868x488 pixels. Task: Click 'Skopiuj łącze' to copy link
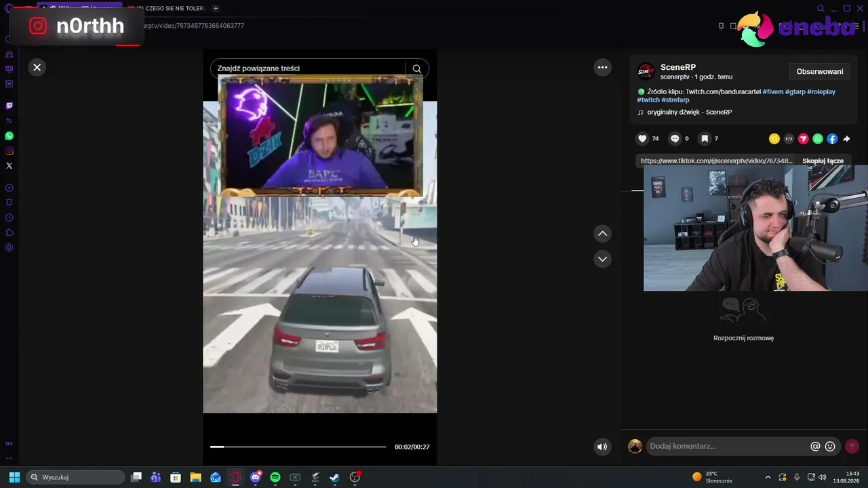tap(823, 161)
